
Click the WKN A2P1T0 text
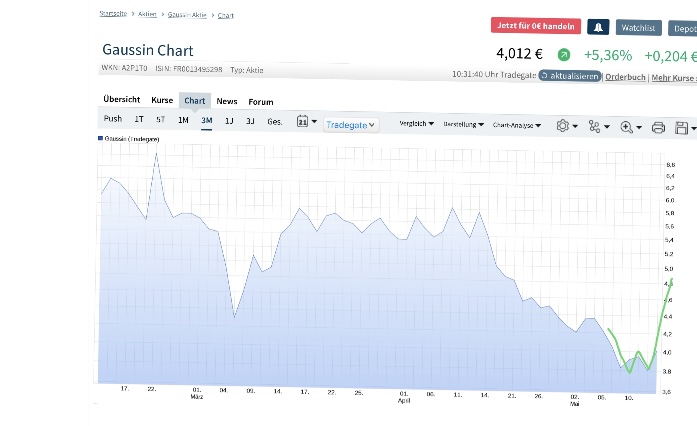pyautogui.click(x=124, y=68)
